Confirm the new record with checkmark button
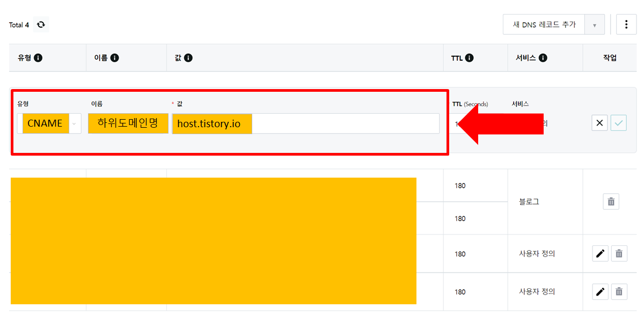Image resolution: width=644 pixels, height=315 pixels. (619, 123)
